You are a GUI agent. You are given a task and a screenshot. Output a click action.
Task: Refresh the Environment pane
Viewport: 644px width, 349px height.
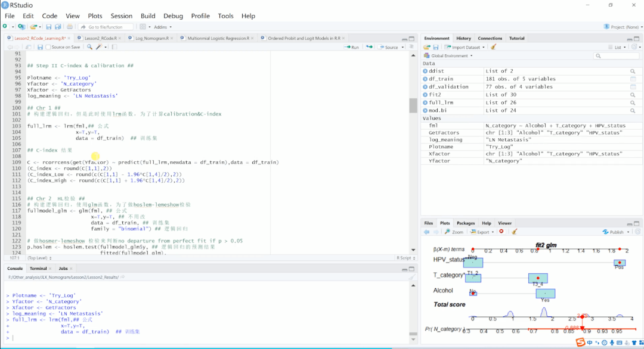[634, 47]
